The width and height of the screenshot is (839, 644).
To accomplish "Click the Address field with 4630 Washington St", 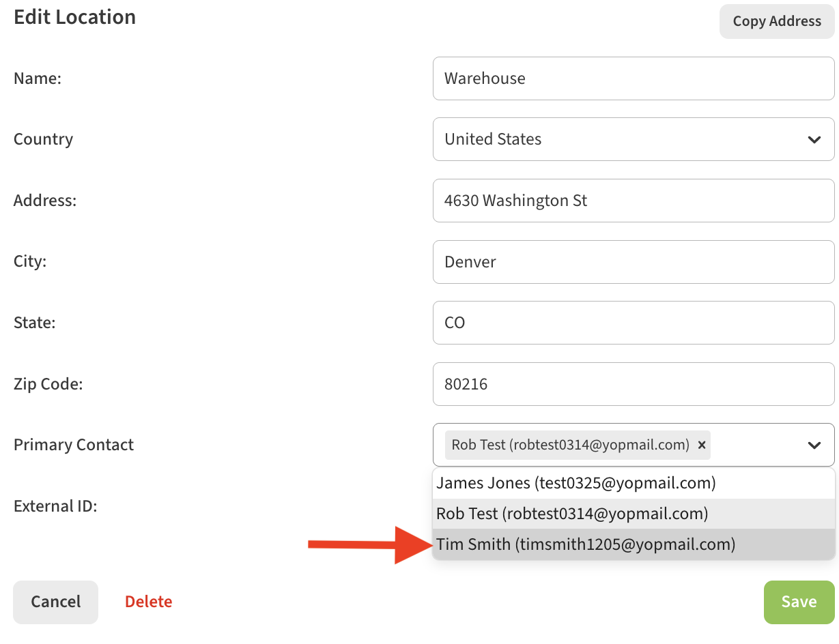I will [632, 201].
